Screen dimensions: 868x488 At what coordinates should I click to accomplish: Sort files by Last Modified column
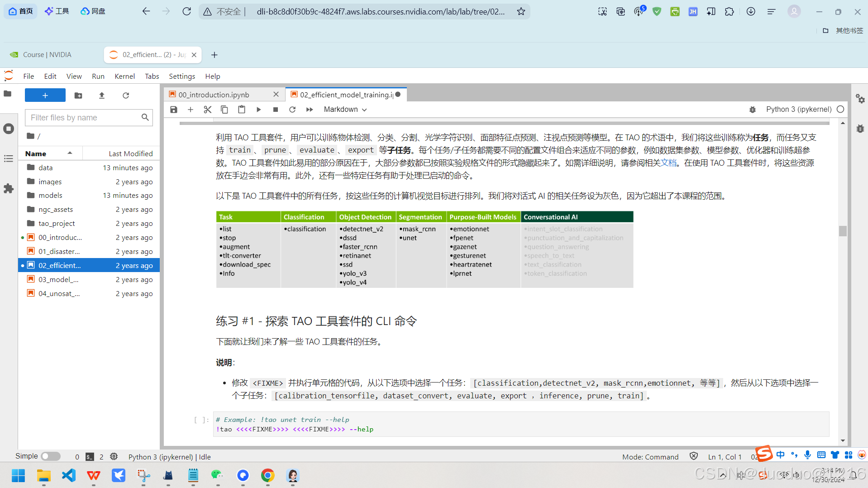(x=121, y=153)
